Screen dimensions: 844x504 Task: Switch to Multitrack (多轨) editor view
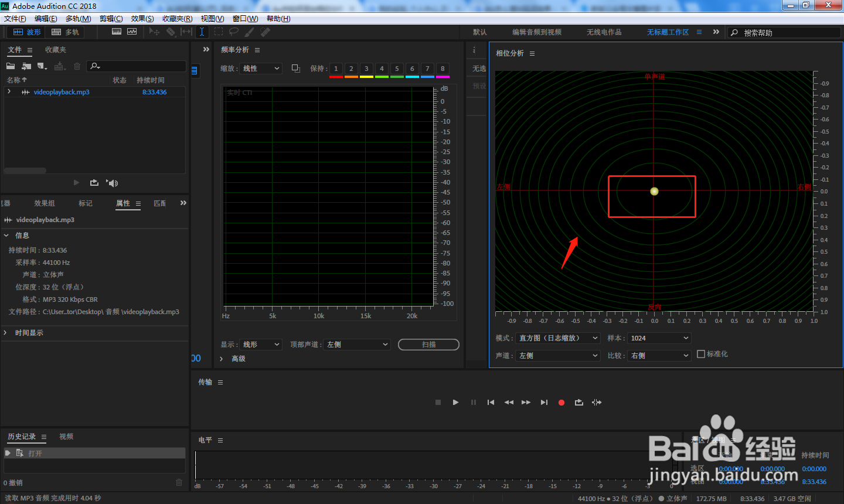point(65,32)
